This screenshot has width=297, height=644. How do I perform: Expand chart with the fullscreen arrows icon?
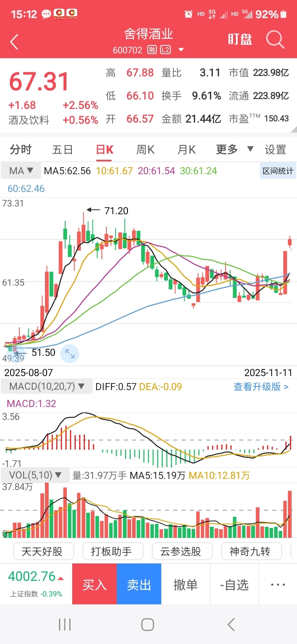click(70, 354)
